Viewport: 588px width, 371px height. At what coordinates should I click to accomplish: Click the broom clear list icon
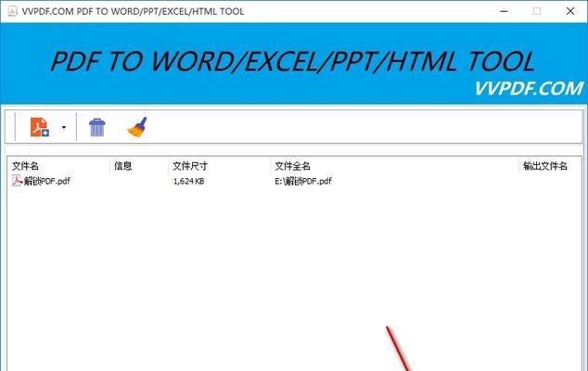[x=137, y=127]
